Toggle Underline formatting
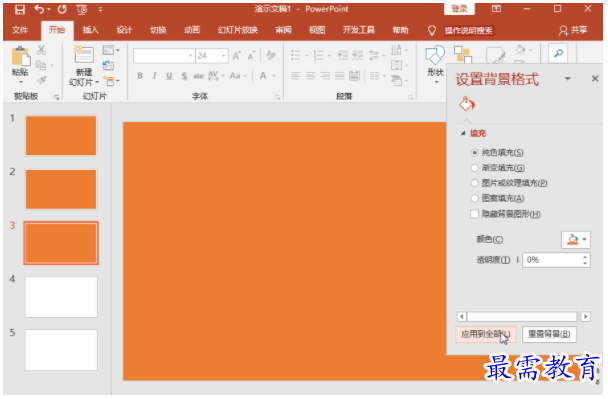 pos(169,76)
